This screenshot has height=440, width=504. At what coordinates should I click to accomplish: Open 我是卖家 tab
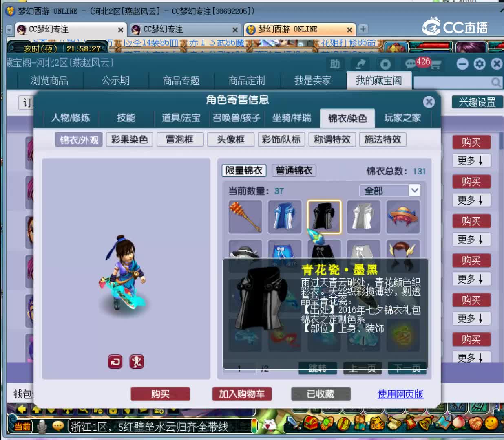pos(313,80)
